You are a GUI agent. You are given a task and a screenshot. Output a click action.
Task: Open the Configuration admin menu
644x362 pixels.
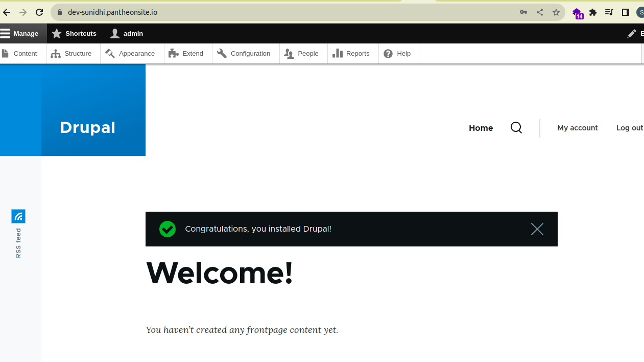pyautogui.click(x=246, y=53)
